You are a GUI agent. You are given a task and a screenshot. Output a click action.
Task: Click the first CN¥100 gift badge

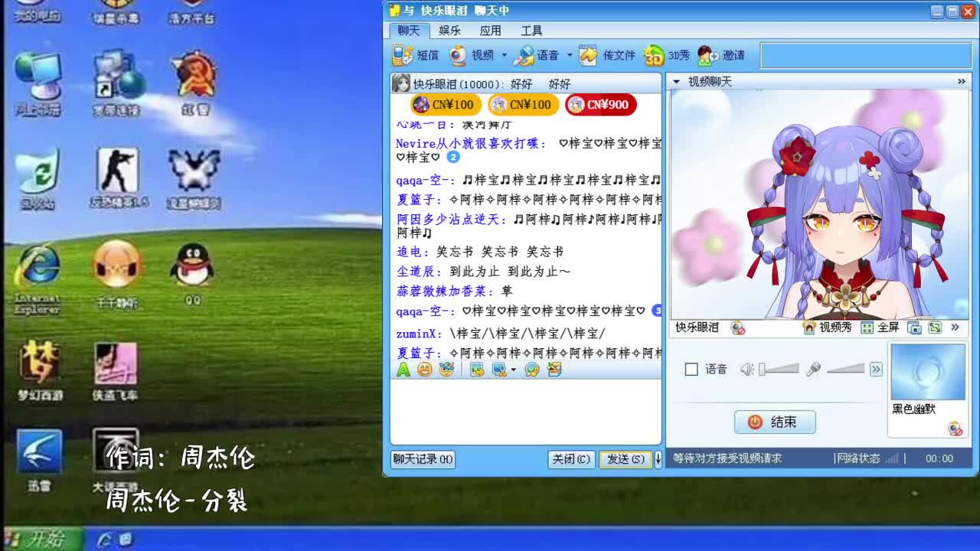click(446, 105)
